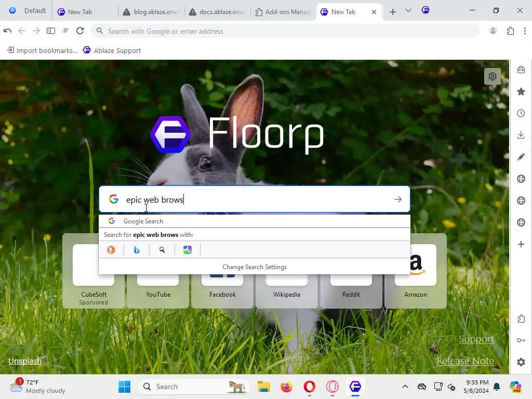The height and width of the screenshot is (399, 532).
Task: Click the Floorp icon right of tab bar
Action: tap(425, 10)
